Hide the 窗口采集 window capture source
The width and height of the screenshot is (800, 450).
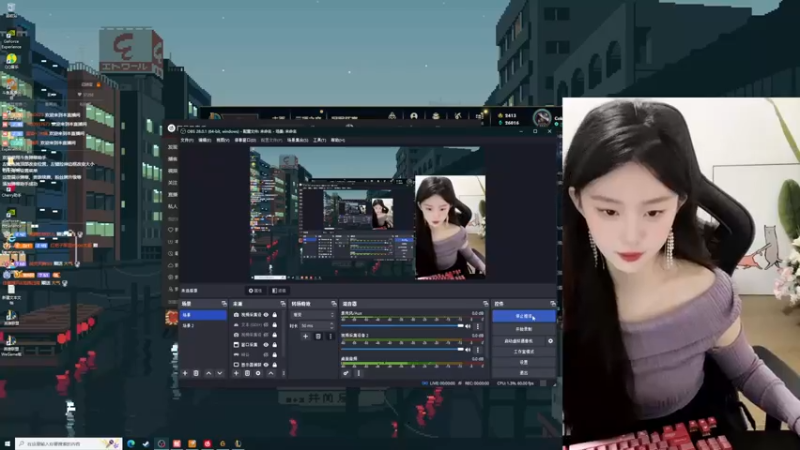point(266,345)
